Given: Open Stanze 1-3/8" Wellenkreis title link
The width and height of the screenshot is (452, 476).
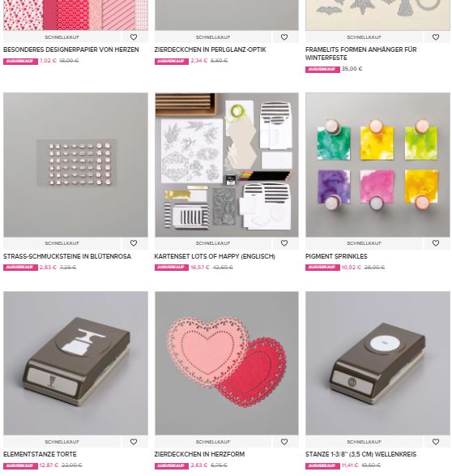Looking at the screenshot, I should click(x=360, y=454).
